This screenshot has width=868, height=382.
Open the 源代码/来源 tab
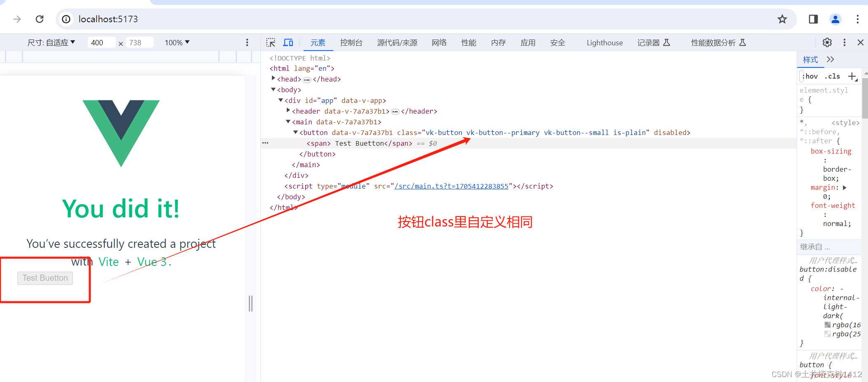[x=397, y=42]
